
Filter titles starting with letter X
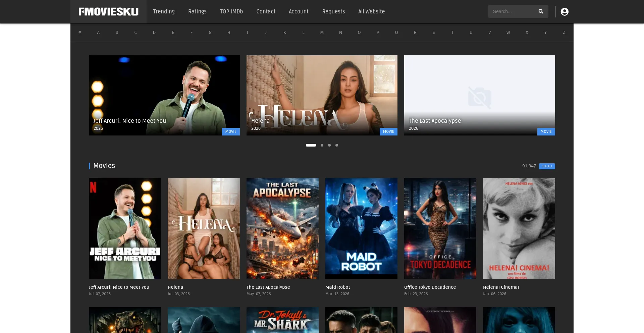(x=527, y=33)
